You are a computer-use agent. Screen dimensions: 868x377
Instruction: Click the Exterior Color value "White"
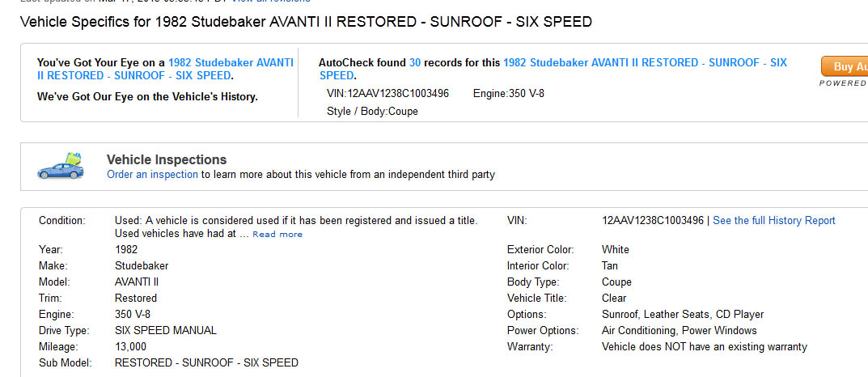point(616,250)
